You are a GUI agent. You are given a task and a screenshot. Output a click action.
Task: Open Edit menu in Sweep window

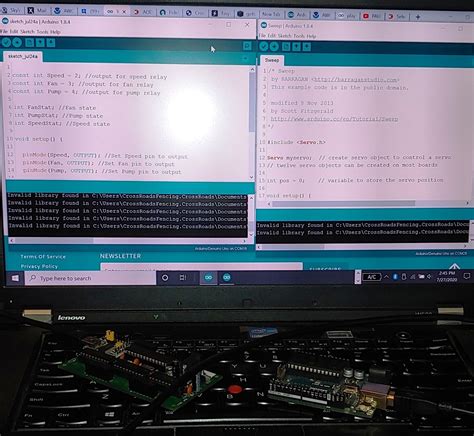[x=272, y=35]
